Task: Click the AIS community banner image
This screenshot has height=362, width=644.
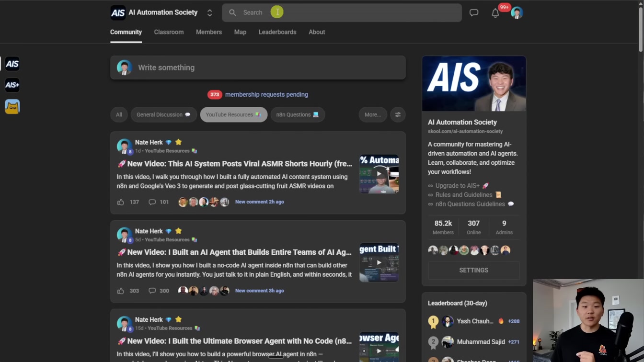Action: (x=474, y=84)
